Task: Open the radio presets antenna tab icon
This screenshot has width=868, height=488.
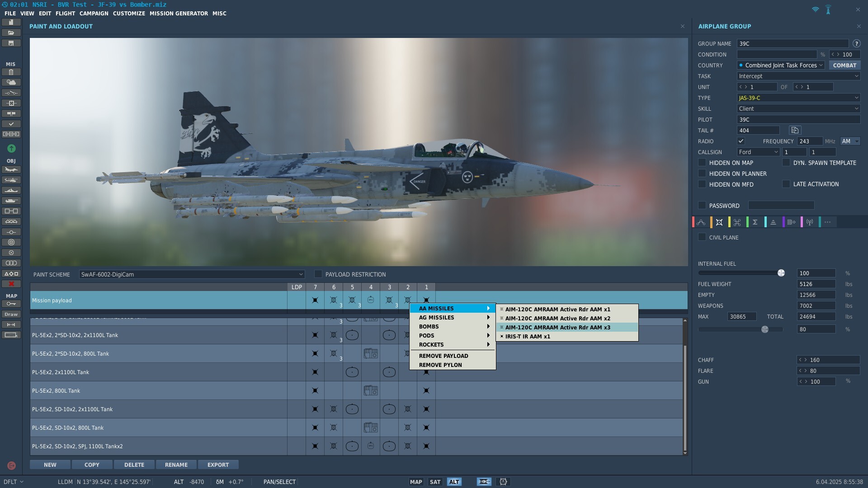Action: (810, 222)
